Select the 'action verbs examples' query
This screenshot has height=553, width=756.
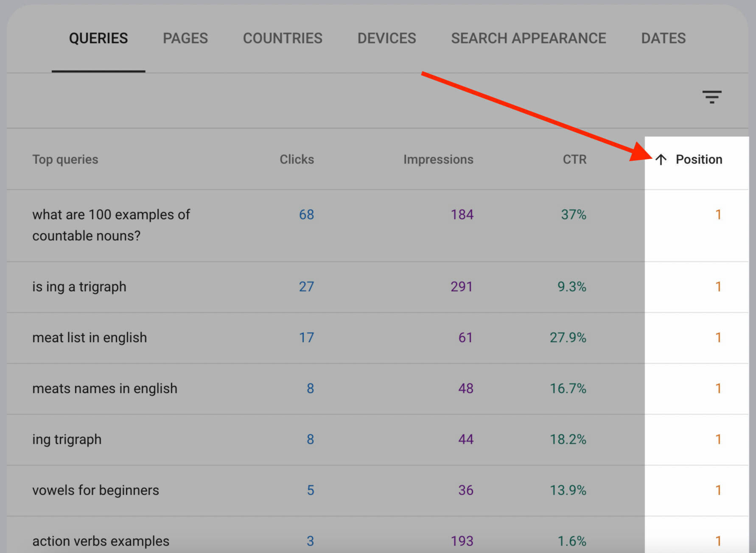click(x=101, y=541)
